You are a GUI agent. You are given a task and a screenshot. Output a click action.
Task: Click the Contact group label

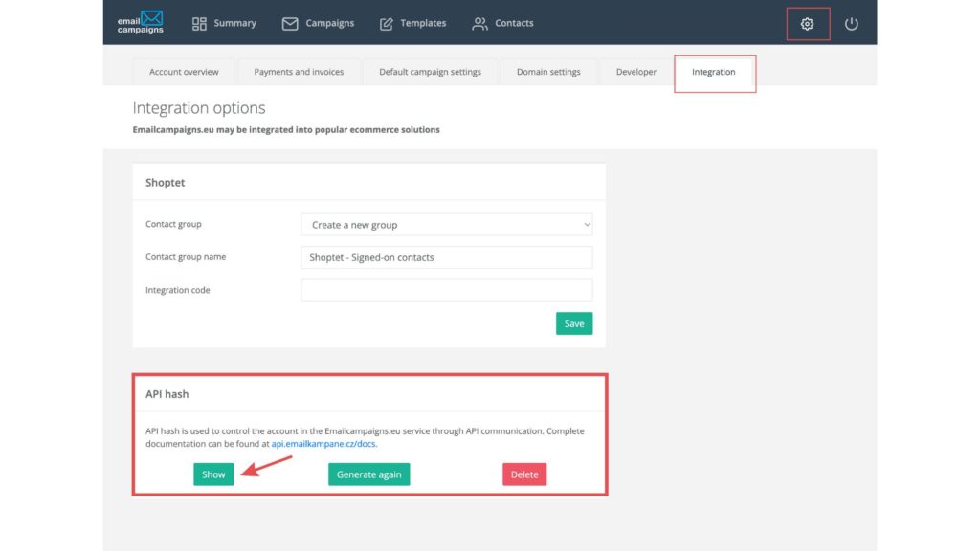click(173, 224)
